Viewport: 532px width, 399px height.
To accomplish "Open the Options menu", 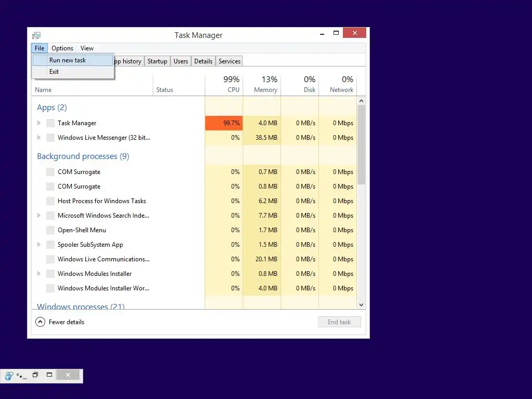I will pos(62,48).
